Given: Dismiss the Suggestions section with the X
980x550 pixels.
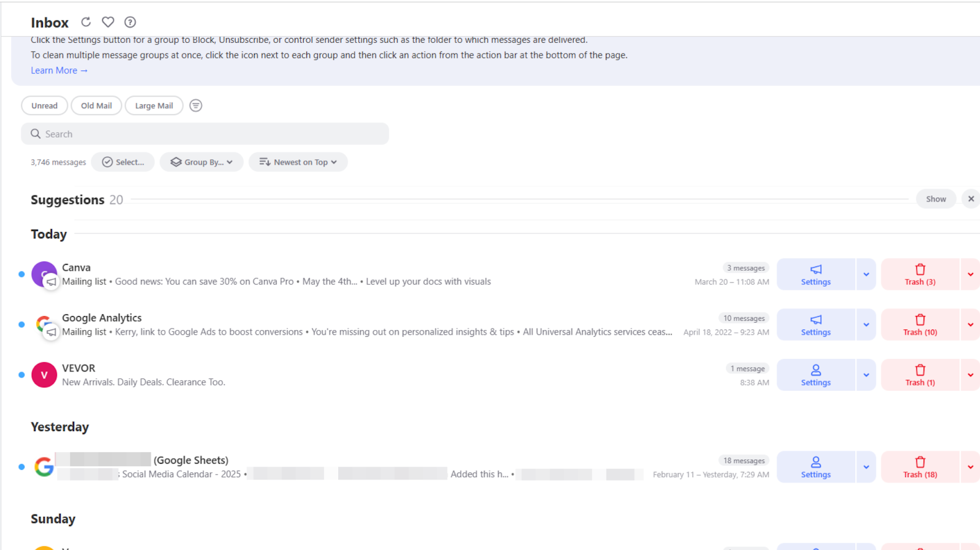Looking at the screenshot, I should click(x=971, y=199).
